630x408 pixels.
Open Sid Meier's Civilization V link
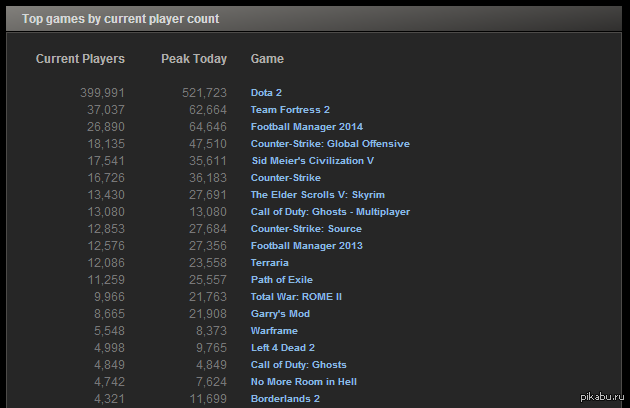[x=313, y=161]
